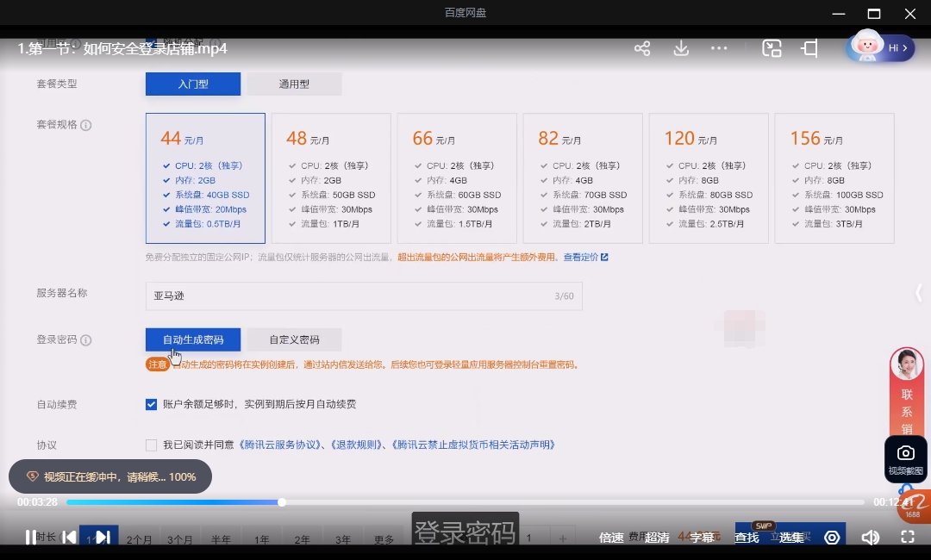Select 自定义密码 option
This screenshot has height=560, width=931.
(294, 339)
